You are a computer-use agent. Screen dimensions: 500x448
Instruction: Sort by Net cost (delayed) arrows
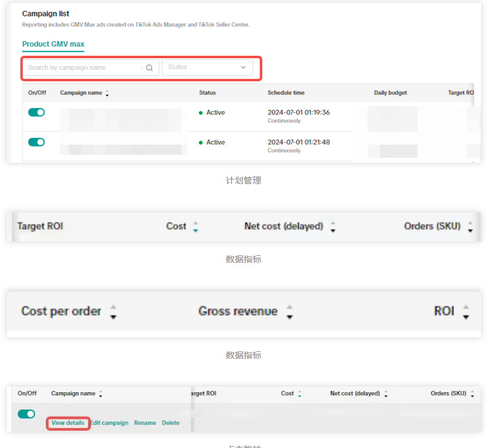tap(333, 227)
